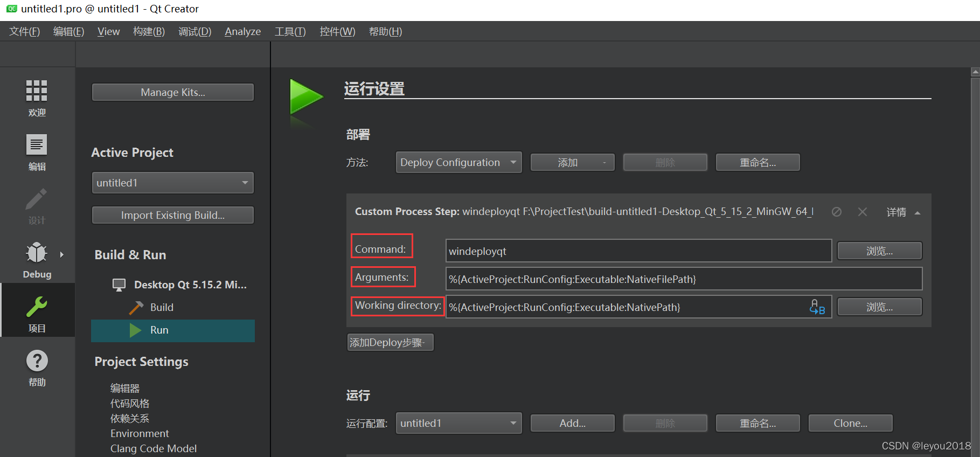The height and width of the screenshot is (457, 980).
Task: Open the 帮助(H) menu
Action: click(x=385, y=31)
